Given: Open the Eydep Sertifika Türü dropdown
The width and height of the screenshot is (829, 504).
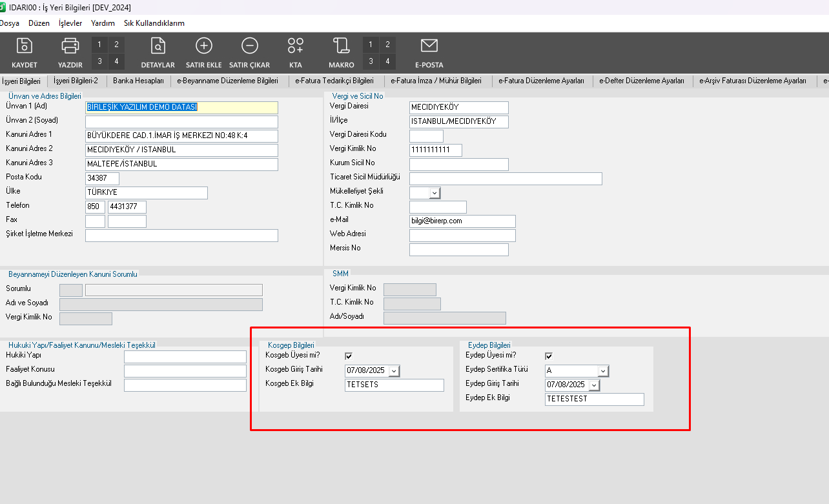Looking at the screenshot, I should 603,371.
